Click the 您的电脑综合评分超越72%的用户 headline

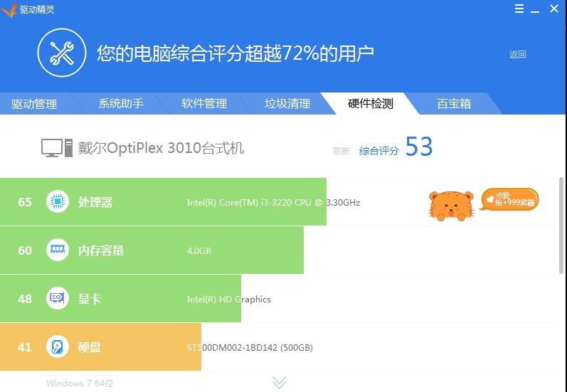point(235,53)
